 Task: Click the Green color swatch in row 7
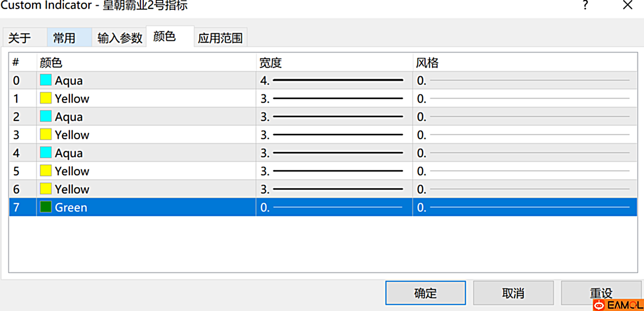tap(46, 207)
